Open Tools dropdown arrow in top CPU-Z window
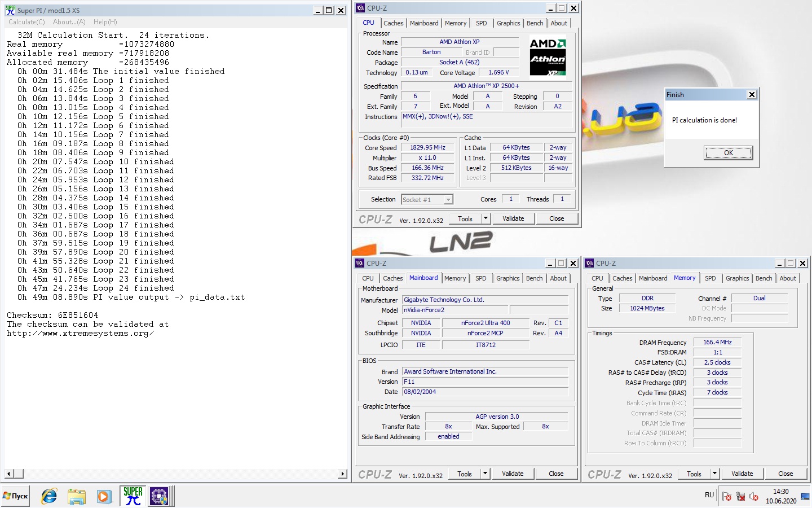812x508 pixels. (486, 218)
